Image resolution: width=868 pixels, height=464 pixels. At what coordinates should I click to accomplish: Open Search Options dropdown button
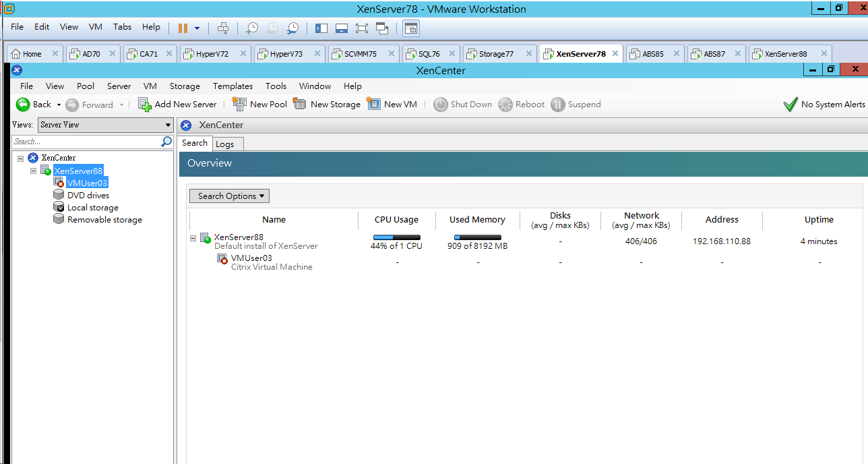pos(229,196)
